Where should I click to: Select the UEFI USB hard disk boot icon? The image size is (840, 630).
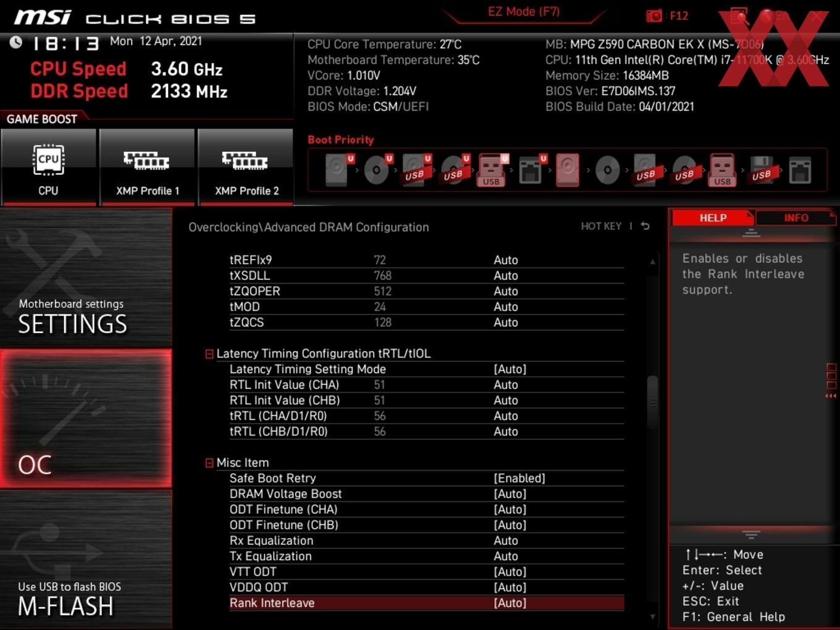416,169
